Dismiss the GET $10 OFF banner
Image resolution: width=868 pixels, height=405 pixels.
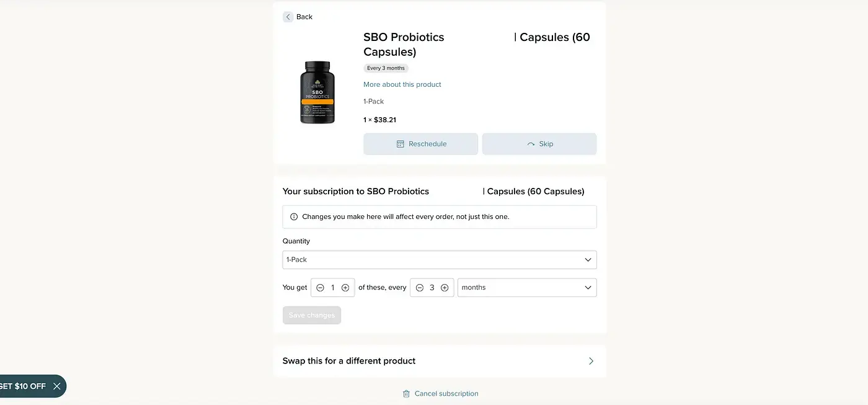pos(57,386)
